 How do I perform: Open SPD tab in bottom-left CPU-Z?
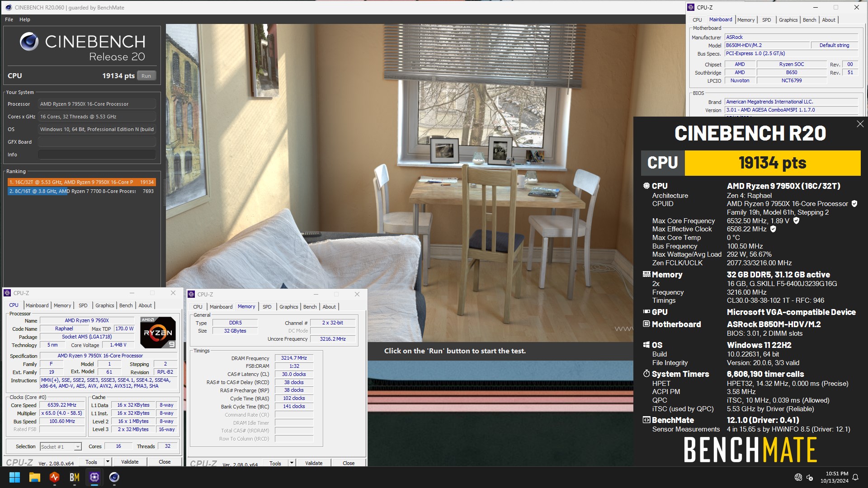pos(83,305)
